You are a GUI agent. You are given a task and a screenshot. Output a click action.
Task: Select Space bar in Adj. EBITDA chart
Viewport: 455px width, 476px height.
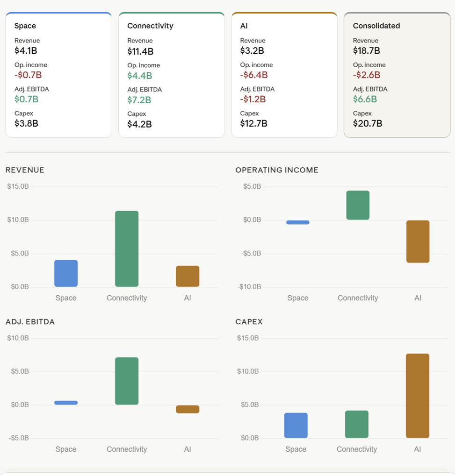point(66,403)
